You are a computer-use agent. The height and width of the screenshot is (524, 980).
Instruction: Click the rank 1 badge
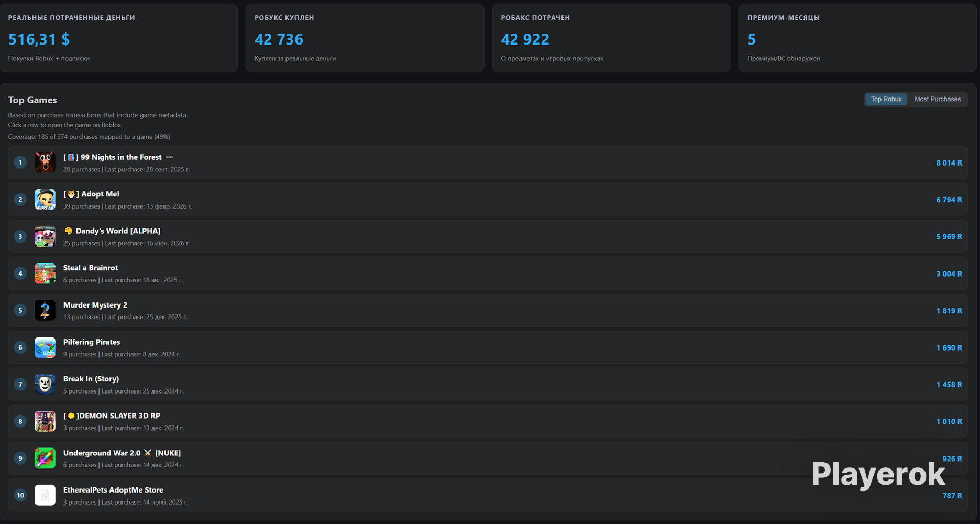[20, 162]
